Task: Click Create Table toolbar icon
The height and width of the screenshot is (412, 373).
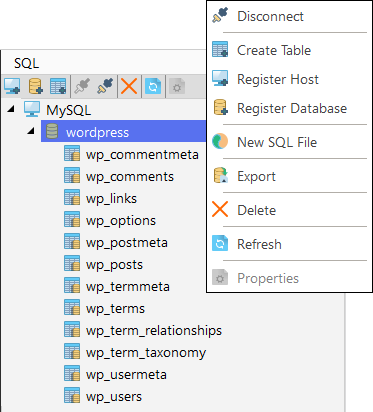Action: (x=58, y=86)
